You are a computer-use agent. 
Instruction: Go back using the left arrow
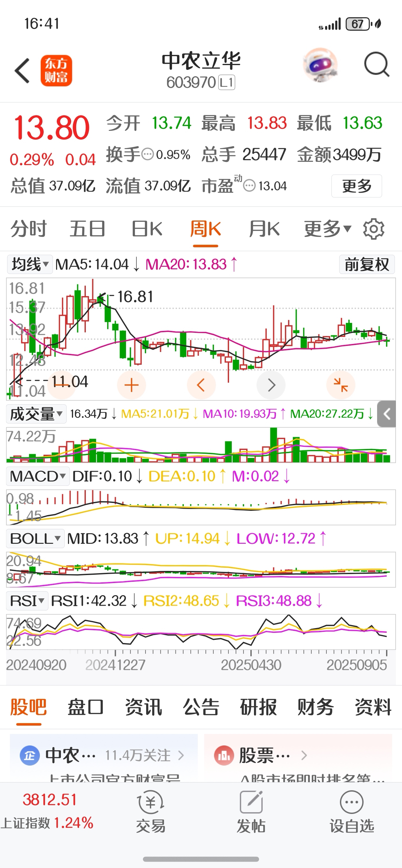(x=22, y=71)
